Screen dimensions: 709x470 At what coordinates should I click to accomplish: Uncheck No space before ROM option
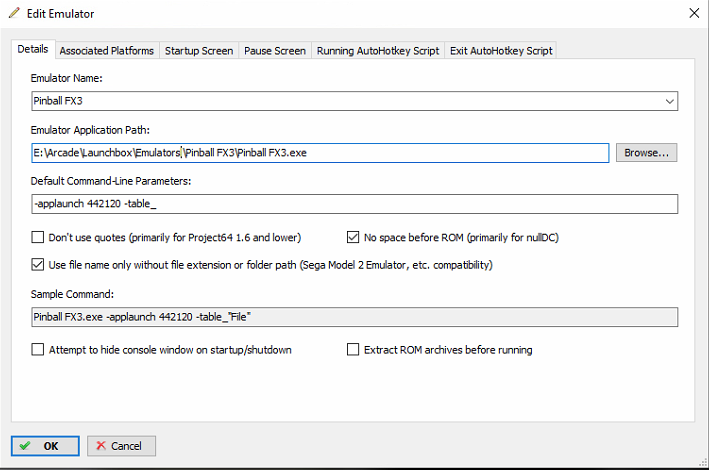tap(353, 237)
